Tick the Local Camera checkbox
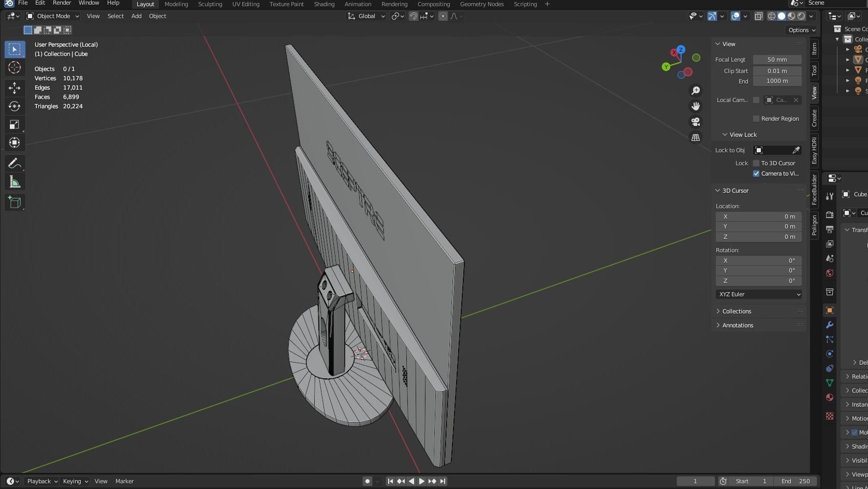The width and height of the screenshot is (868, 489). 756,100
